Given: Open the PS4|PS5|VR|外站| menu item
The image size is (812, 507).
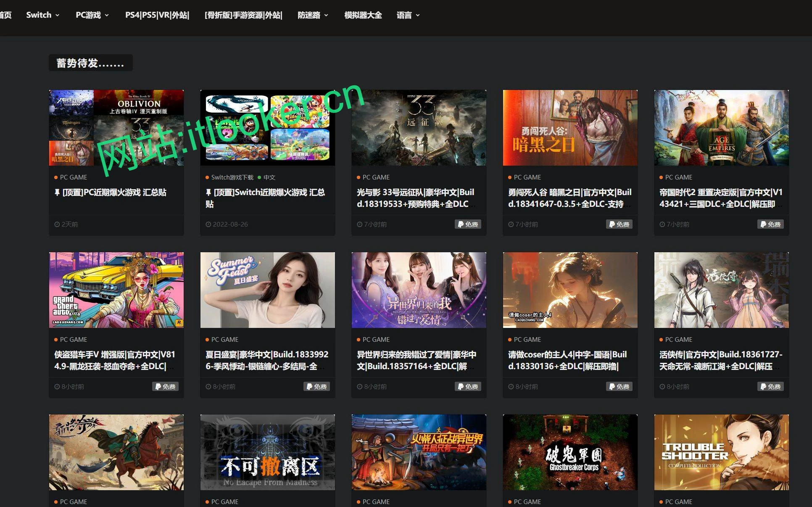Looking at the screenshot, I should point(157,15).
